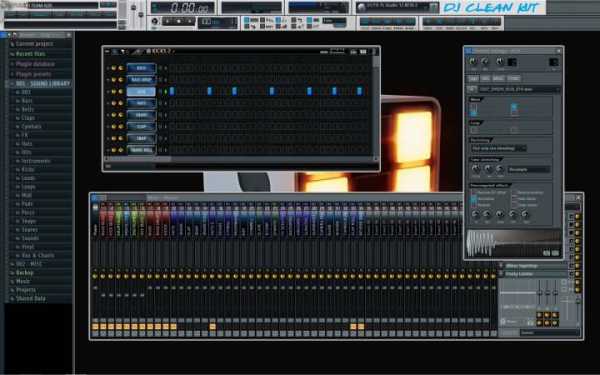
Task: Select the SNARE ROLL channel button
Action: pos(141,150)
